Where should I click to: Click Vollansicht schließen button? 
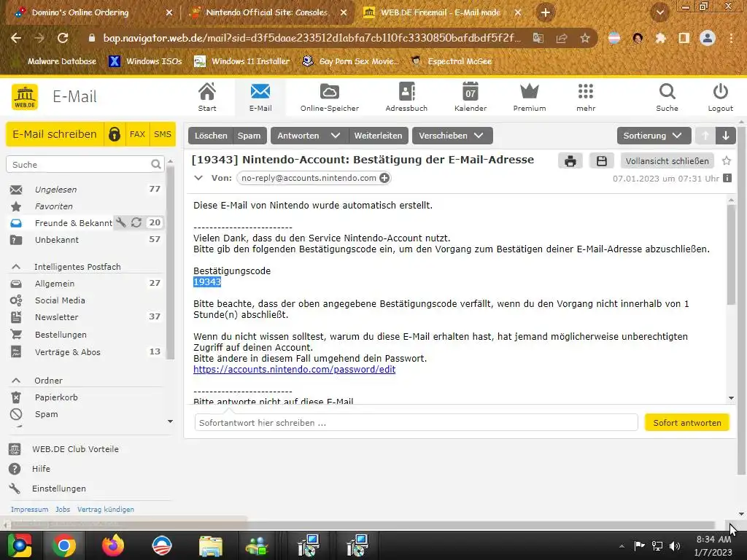[x=667, y=161]
